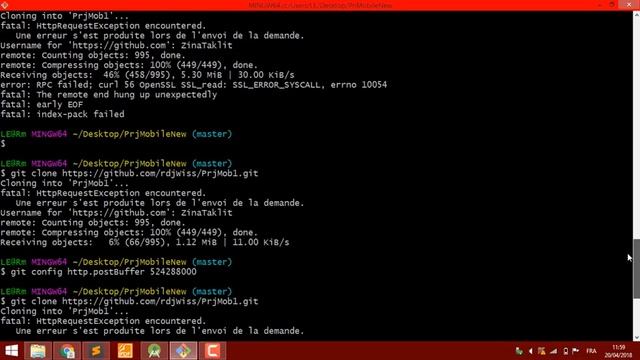Click the errno 10054 text
This screenshot has height=360, width=640.
click(x=359, y=85)
